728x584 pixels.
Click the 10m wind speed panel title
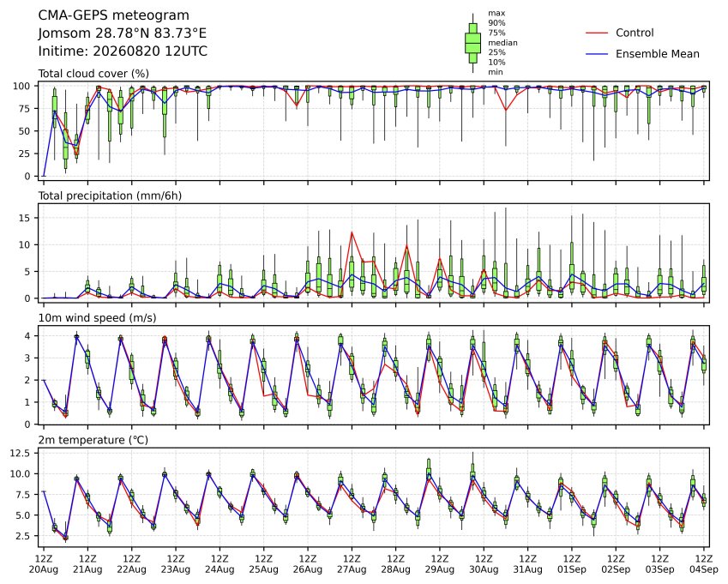97,317
